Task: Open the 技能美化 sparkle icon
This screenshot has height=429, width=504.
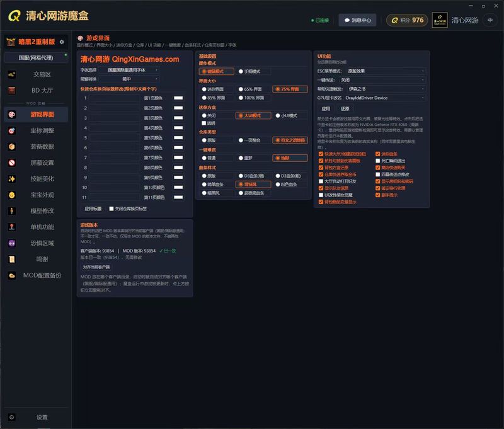Action: 11,179
